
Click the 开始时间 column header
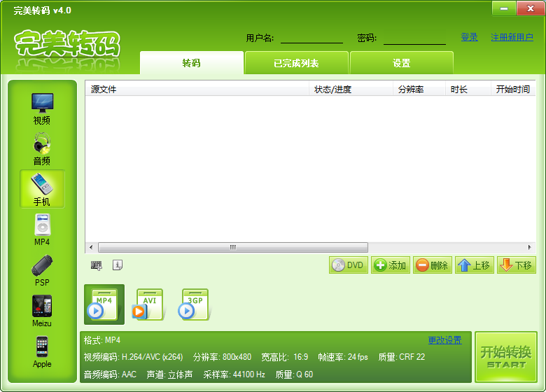(x=513, y=90)
